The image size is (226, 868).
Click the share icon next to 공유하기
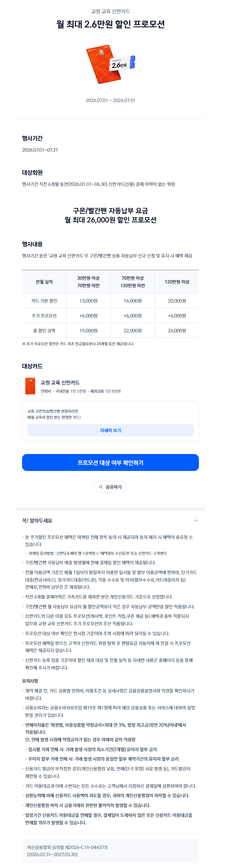point(101,487)
